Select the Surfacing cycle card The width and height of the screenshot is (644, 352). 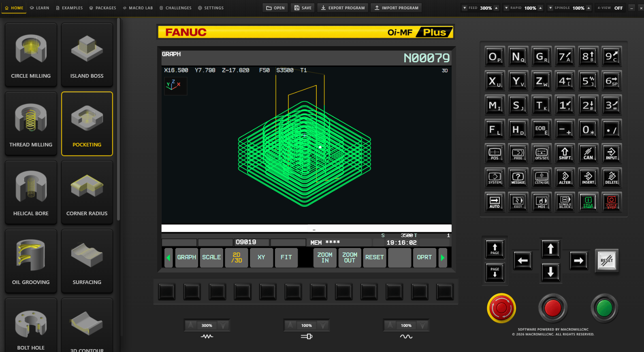(x=87, y=261)
